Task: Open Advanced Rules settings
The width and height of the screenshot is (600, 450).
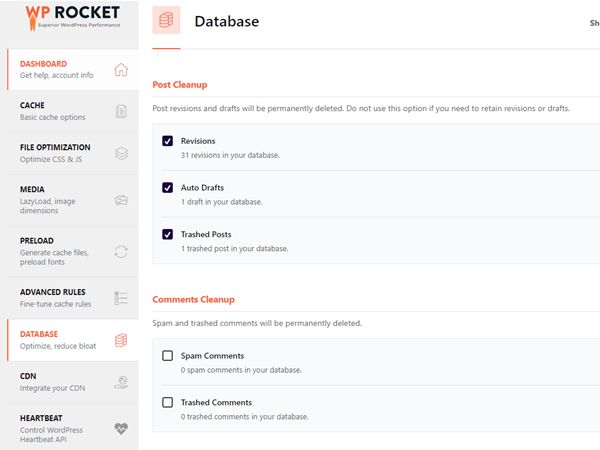Action: tap(73, 298)
